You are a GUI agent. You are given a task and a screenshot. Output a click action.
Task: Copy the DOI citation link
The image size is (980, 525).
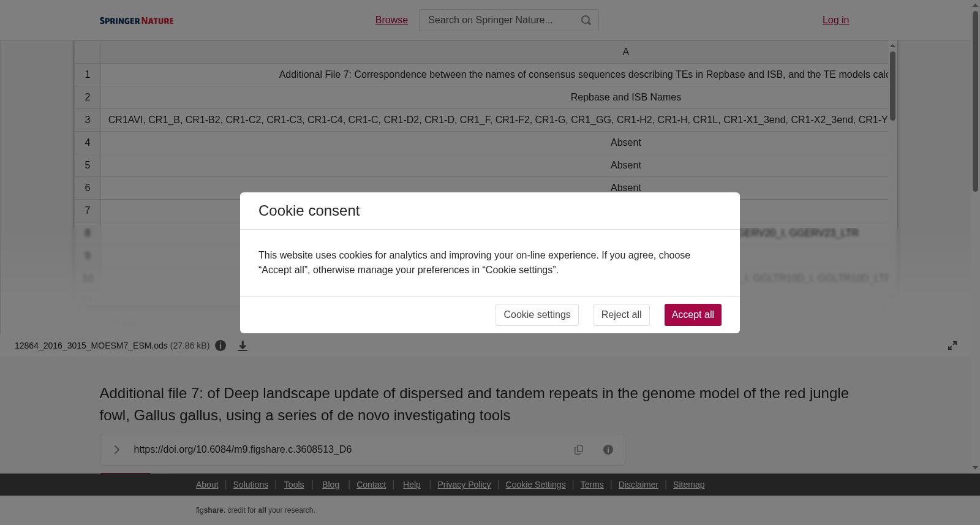click(579, 450)
